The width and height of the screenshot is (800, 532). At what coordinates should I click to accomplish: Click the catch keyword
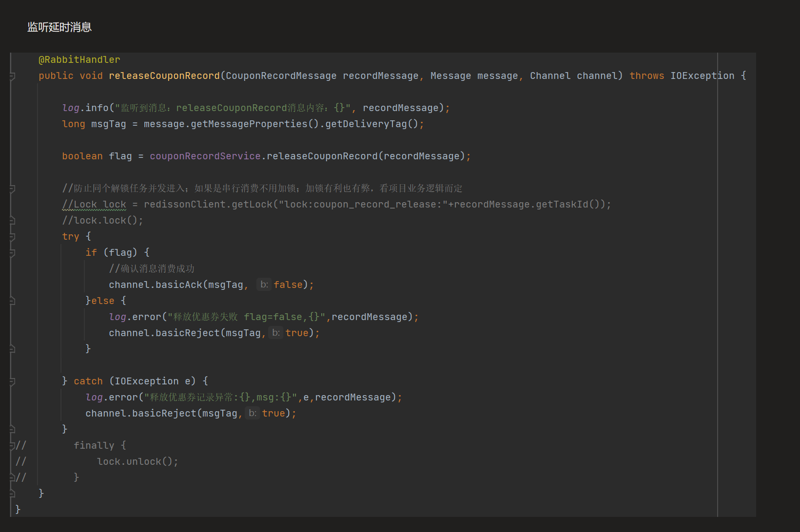coord(88,381)
